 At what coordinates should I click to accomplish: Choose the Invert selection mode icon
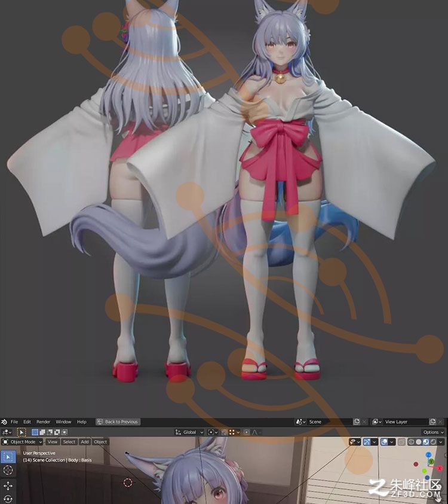pyautogui.click(x=57, y=432)
